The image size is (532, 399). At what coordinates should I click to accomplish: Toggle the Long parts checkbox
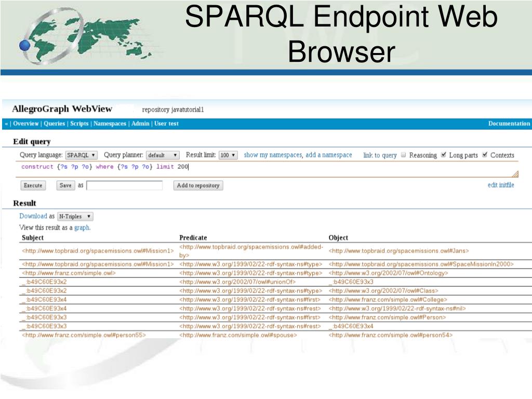444,155
